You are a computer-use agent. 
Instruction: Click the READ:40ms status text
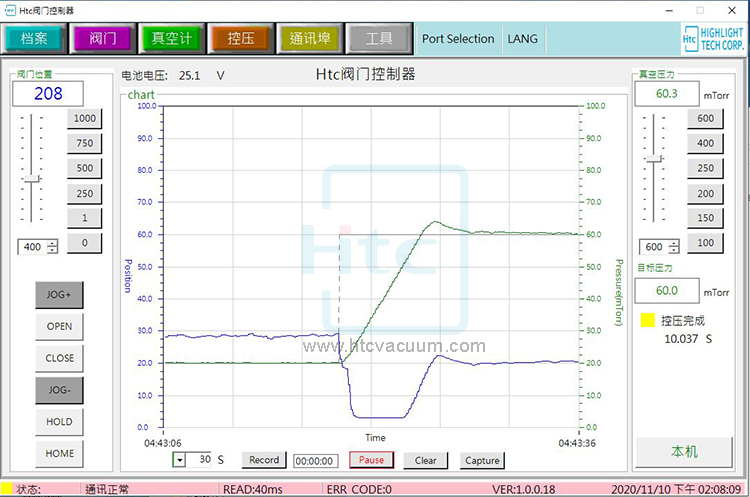pos(253,489)
